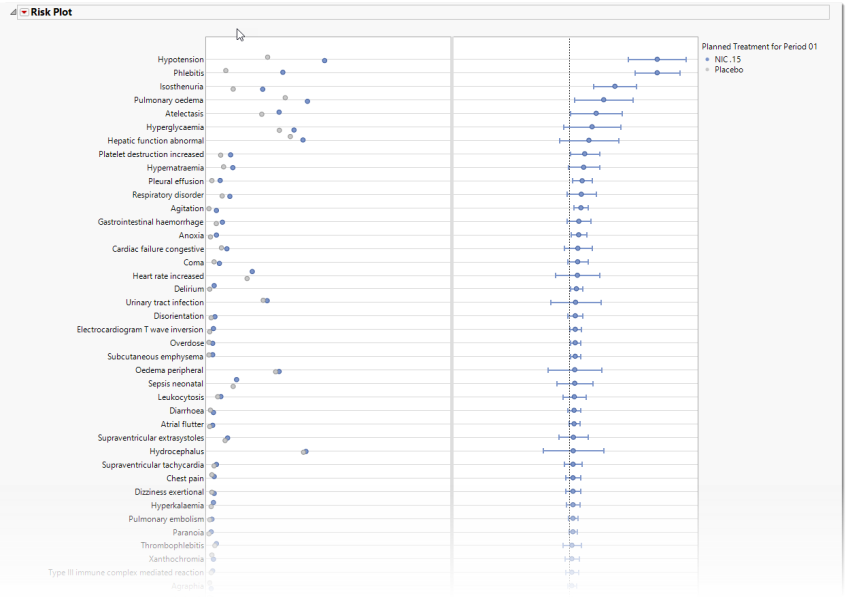Select the Isosthenuria row label
848x601 pixels.
(182, 87)
